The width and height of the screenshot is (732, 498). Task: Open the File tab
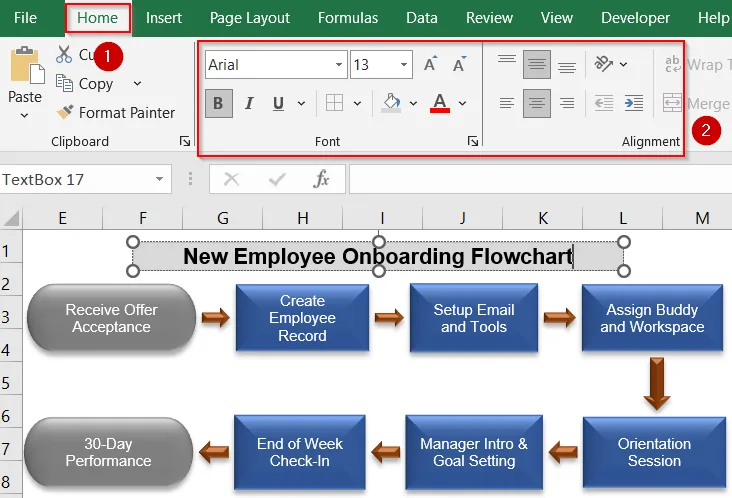(25, 18)
